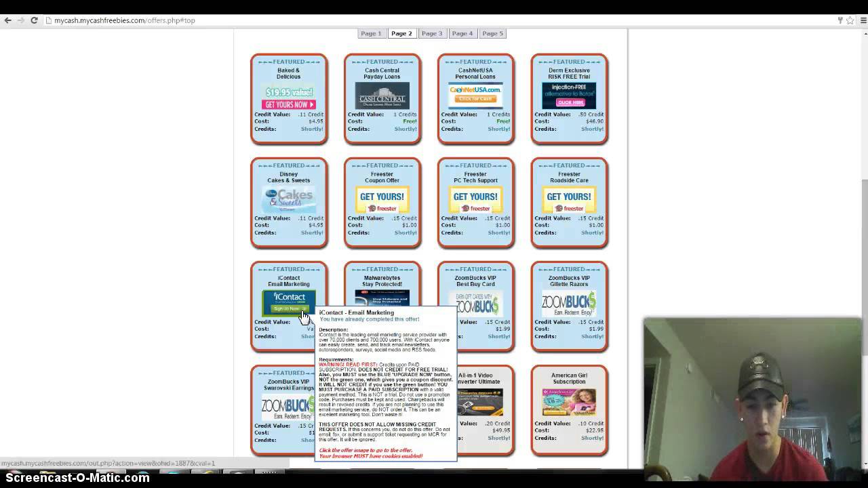This screenshot has height=488, width=868.
Task: Click the browser forward arrow
Action: click(21, 20)
